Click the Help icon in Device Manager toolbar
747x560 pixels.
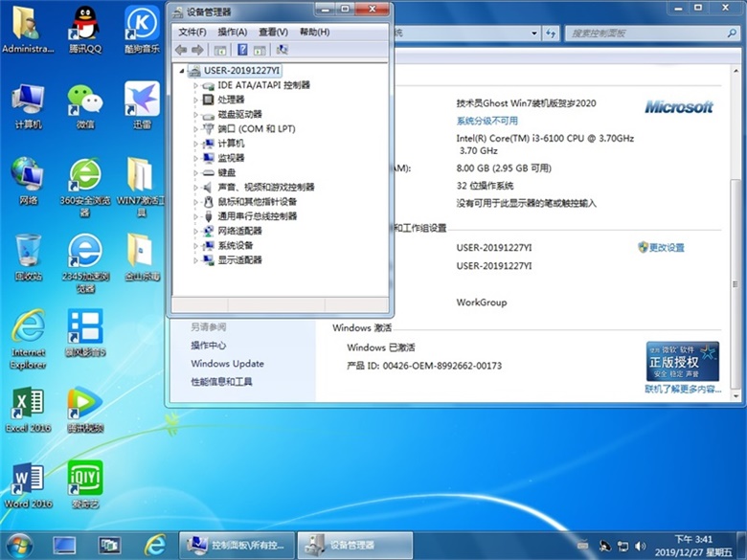tap(242, 50)
